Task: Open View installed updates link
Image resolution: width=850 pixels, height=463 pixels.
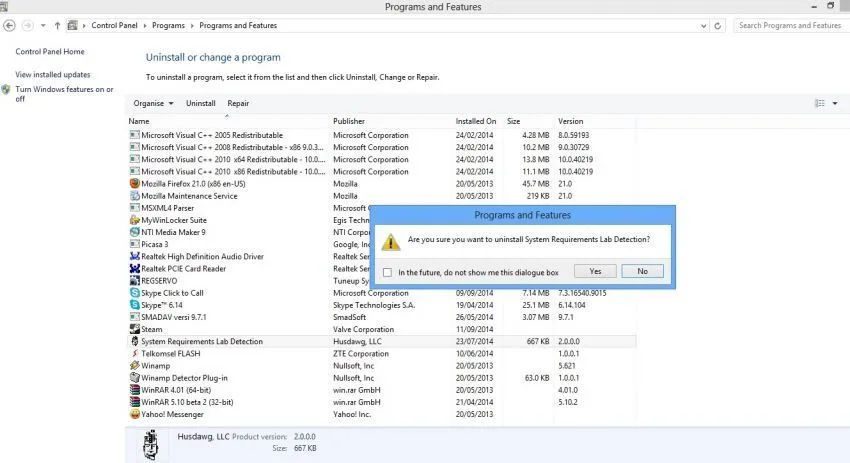Action: click(53, 74)
